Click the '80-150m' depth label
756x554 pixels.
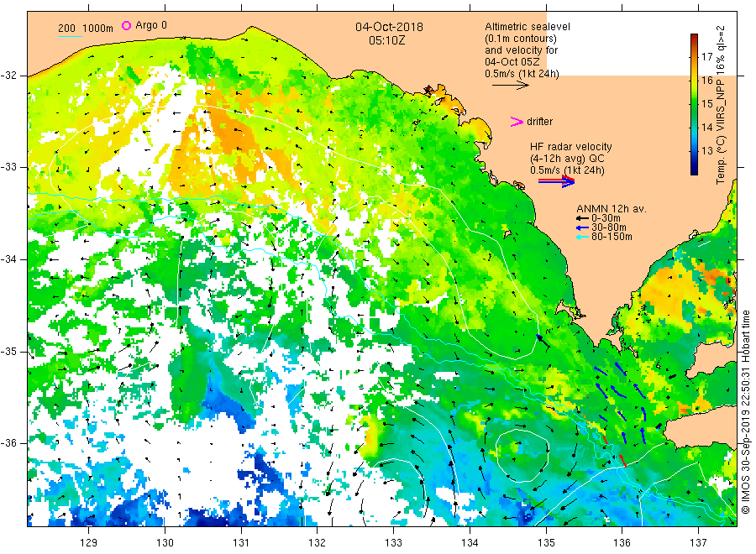point(612,237)
